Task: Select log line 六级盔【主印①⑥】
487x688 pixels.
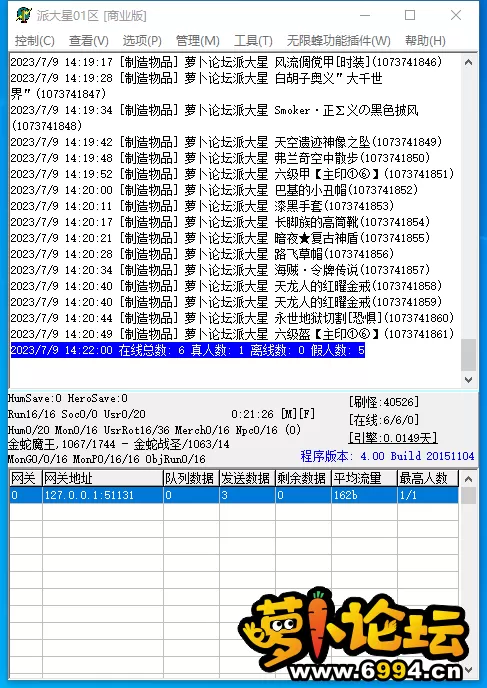Action: pos(232,334)
